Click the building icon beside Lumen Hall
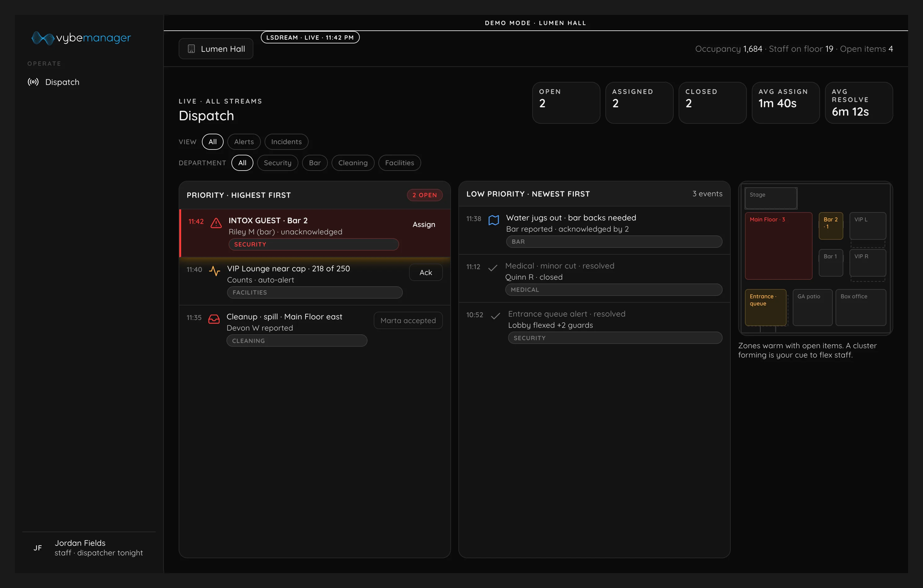Viewport: 923px width, 588px height. coord(191,49)
